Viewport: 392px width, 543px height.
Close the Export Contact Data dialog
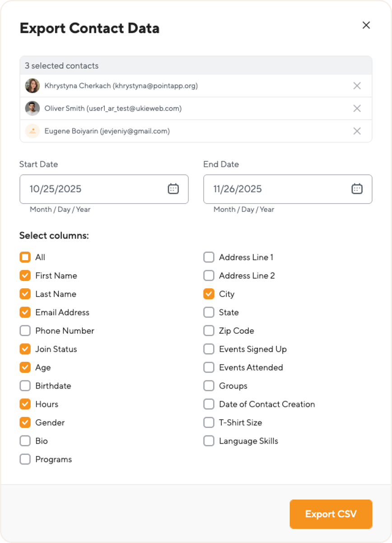pyautogui.click(x=366, y=25)
